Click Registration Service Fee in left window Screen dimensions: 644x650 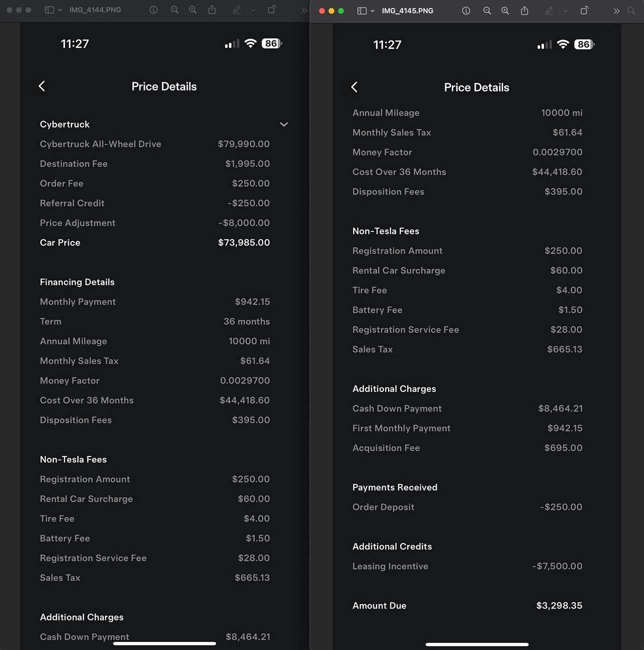155,558
